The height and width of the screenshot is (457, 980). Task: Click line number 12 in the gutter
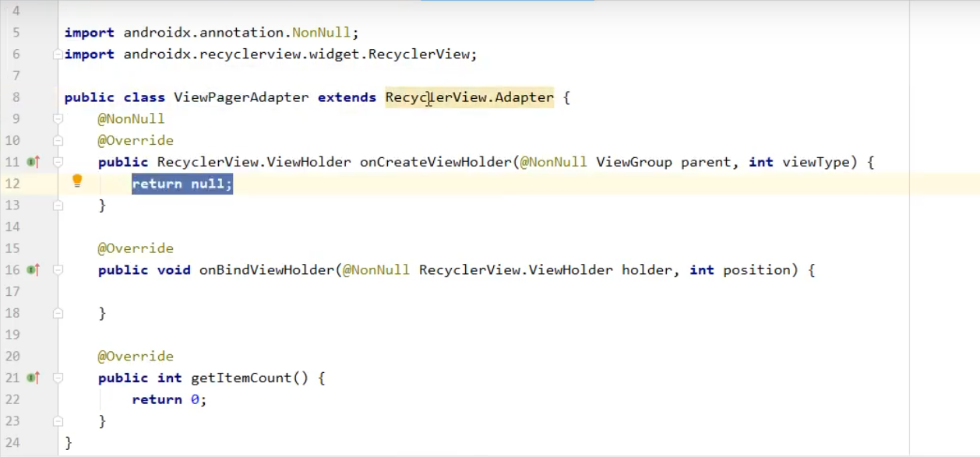pos(12,184)
